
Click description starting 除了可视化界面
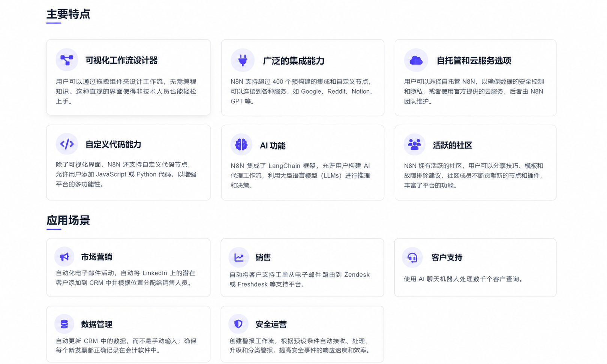click(126, 174)
